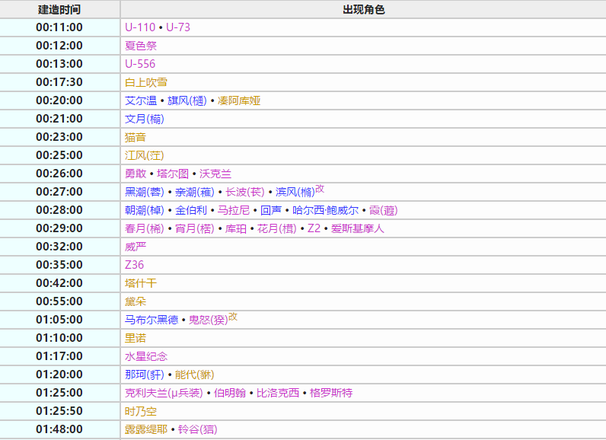Open the 猫音 link

pyautogui.click(x=135, y=137)
